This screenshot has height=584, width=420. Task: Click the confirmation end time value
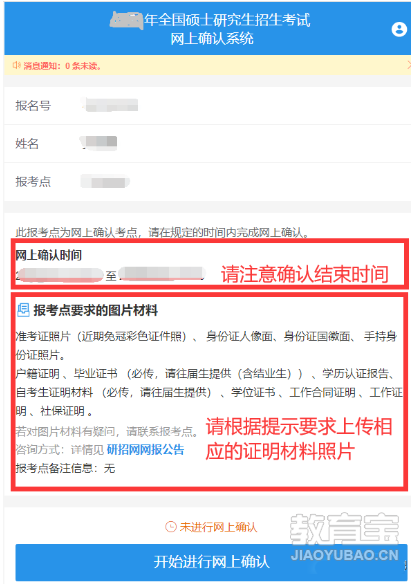(162, 274)
